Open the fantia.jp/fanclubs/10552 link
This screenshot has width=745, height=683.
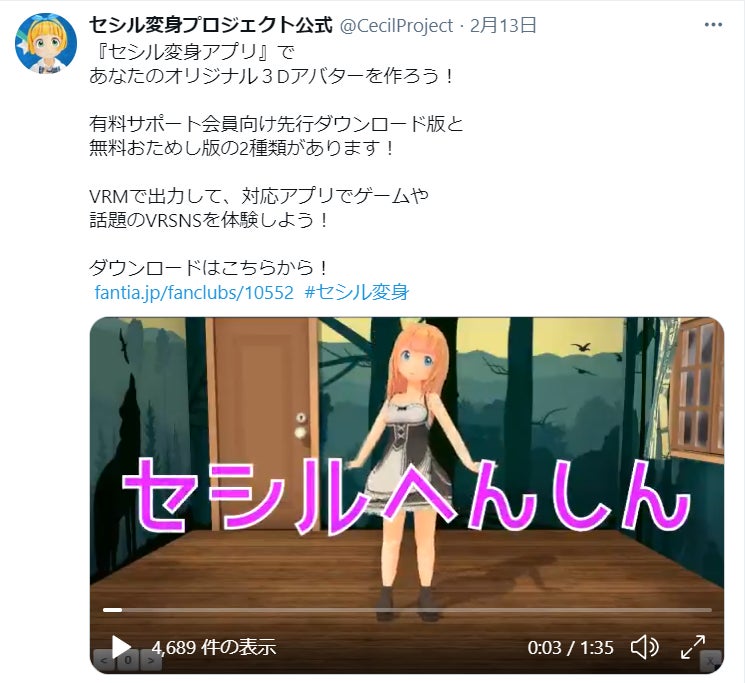(x=194, y=292)
